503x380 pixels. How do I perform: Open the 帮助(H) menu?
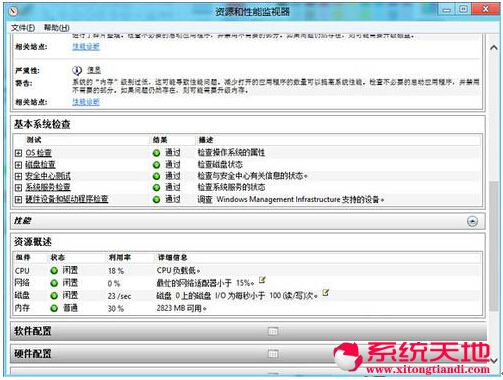(x=57, y=28)
